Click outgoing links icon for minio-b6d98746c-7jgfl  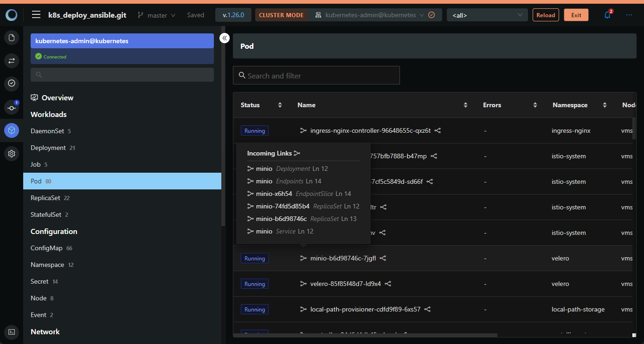coord(383,259)
